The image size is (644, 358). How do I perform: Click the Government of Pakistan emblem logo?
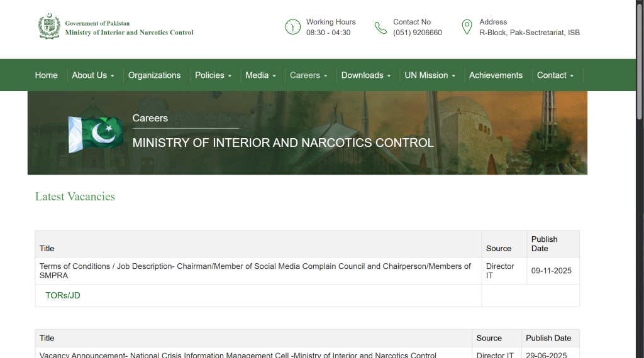click(49, 28)
